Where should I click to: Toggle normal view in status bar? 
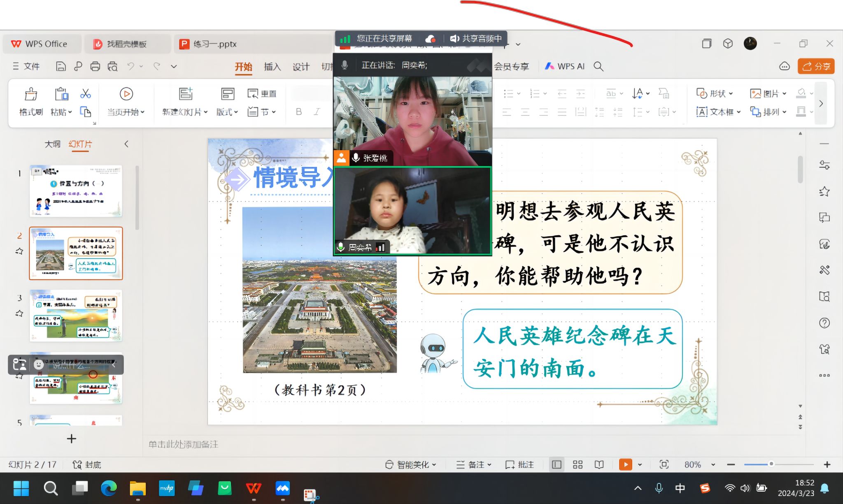point(557,465)
